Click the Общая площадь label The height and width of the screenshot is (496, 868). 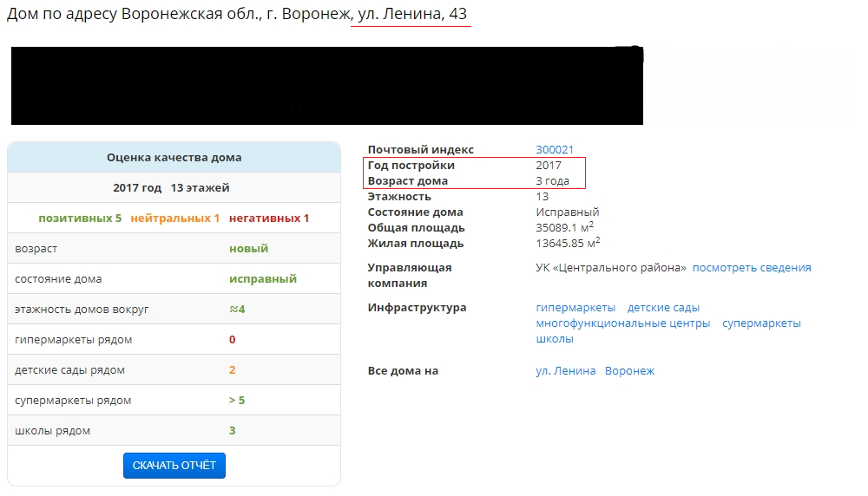point(417,228)
